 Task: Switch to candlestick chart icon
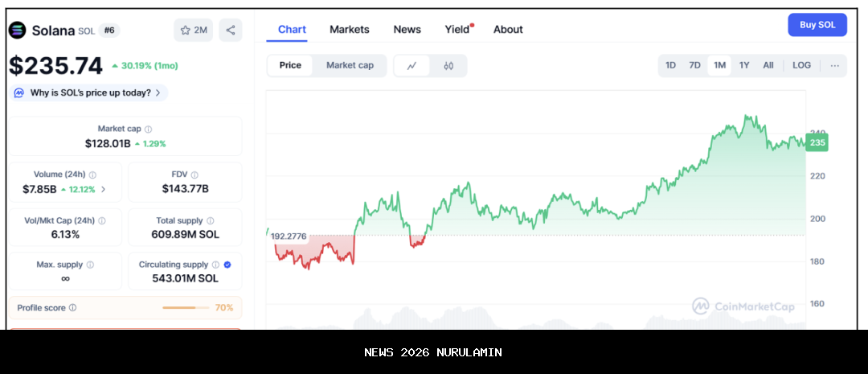click(448, 66)
